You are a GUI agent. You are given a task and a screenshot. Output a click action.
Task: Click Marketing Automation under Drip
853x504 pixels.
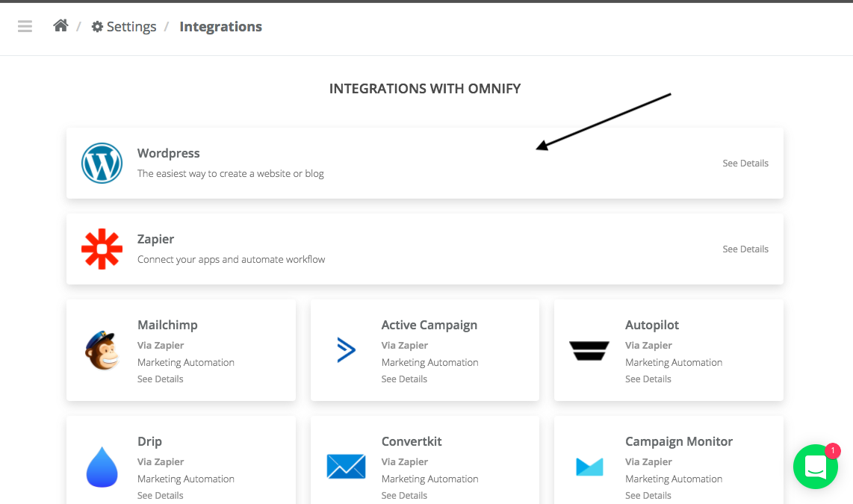(x=185, y=479)
